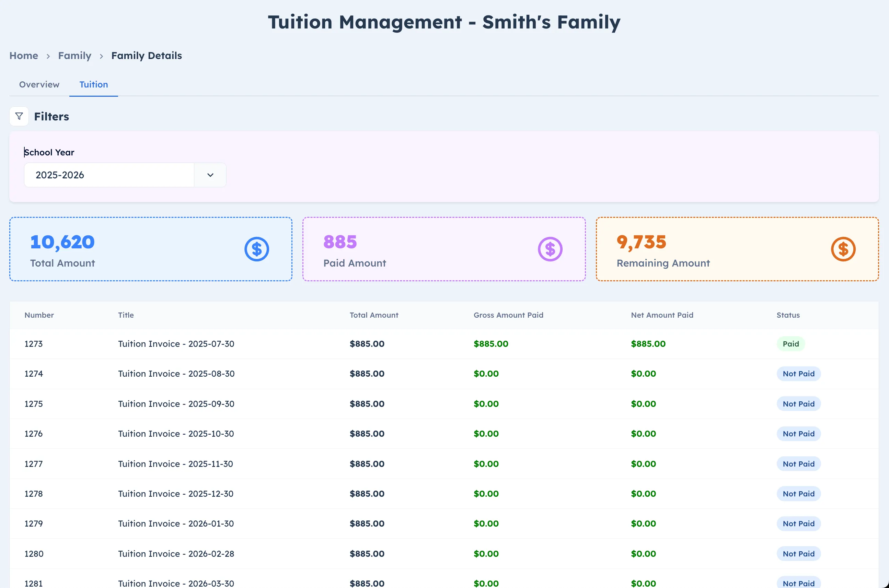Select the Tuition tab

(93, 84)
